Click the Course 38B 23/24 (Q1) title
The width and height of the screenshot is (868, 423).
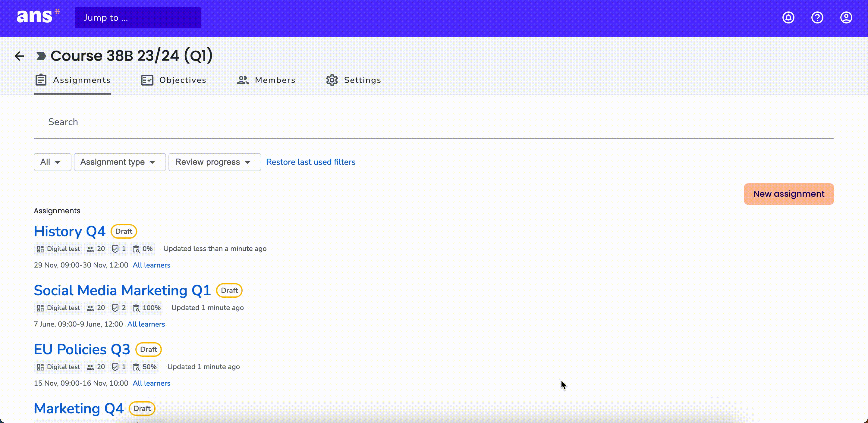(131, 56)
